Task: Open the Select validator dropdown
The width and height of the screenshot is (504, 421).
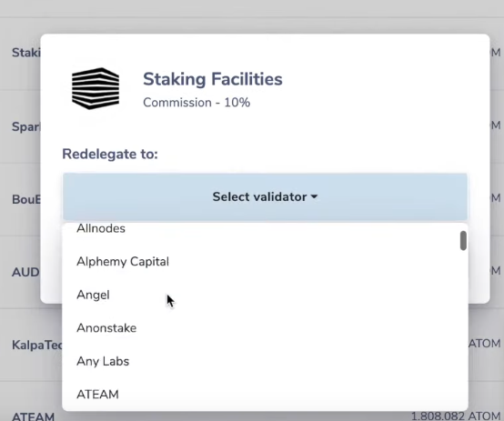Action: (x=265, y=196)
